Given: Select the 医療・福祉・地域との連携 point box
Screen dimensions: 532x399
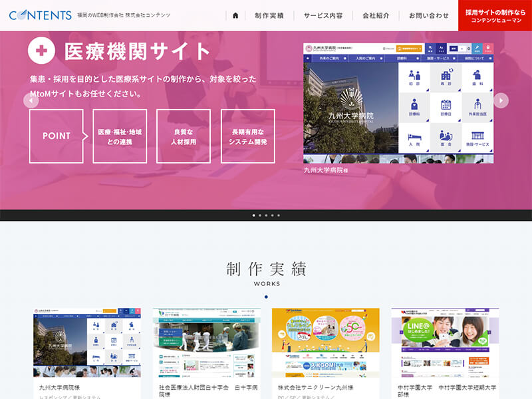Looking at the screenshot, I should click(x=120, y=136).
